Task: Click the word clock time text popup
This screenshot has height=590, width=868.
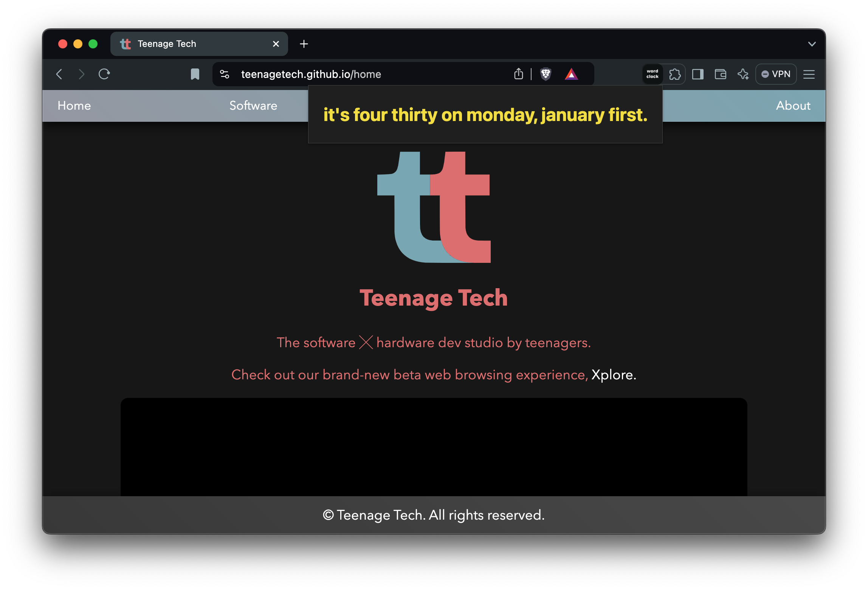Action: tap(485, 115)
